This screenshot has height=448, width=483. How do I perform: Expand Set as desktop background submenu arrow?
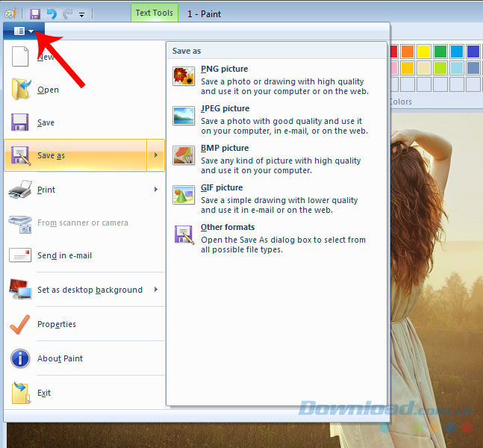156,289
